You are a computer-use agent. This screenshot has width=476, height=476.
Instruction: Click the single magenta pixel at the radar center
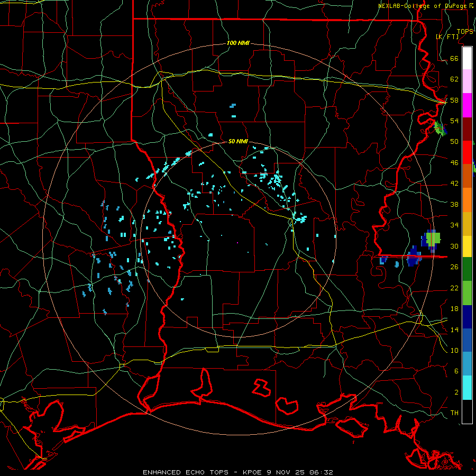(x=237, y=243)
